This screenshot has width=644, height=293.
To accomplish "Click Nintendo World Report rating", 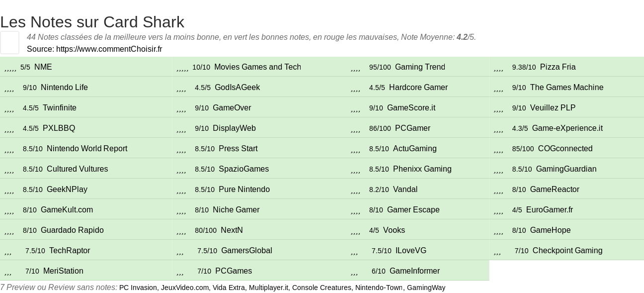I will pyautogui.click(x=86, y=148).
